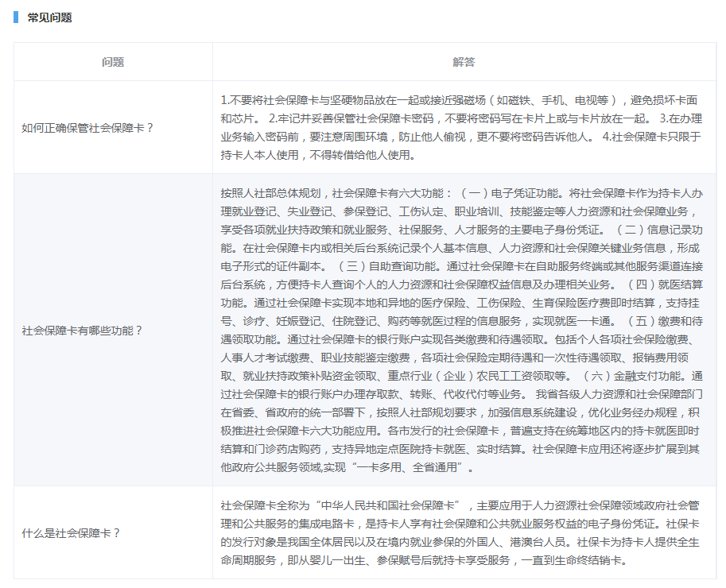
Task: Select the question 社会保障卡有哪些功能？
Action: (x=82, y=330)
